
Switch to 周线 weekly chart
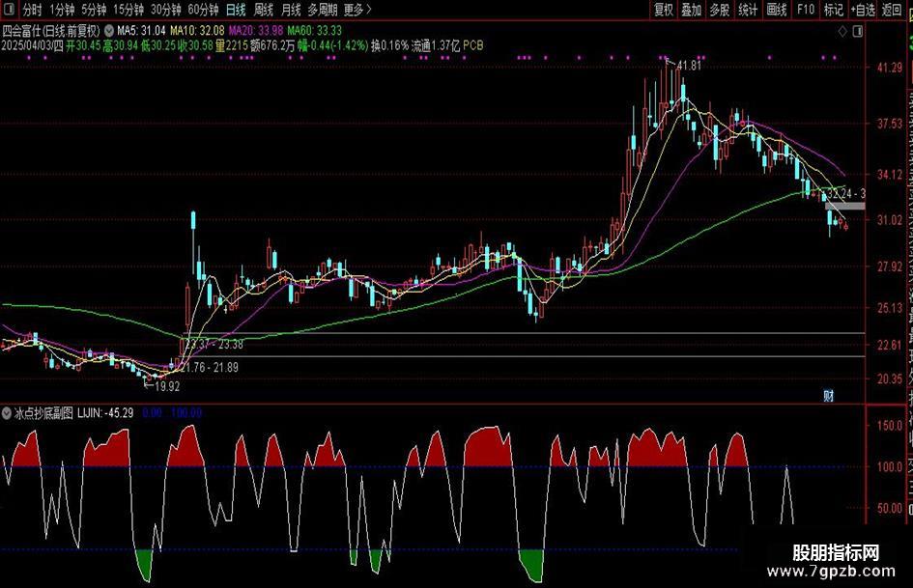coord(263,10)
